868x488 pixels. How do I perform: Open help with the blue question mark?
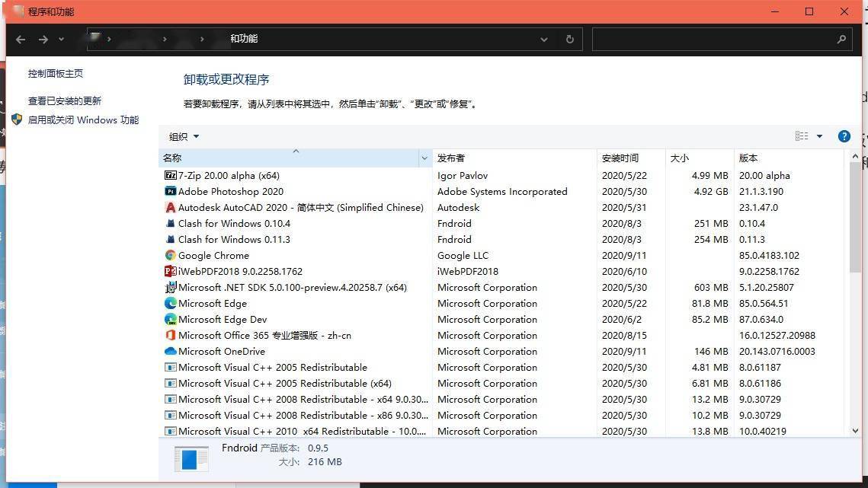(x=844, y=136)
